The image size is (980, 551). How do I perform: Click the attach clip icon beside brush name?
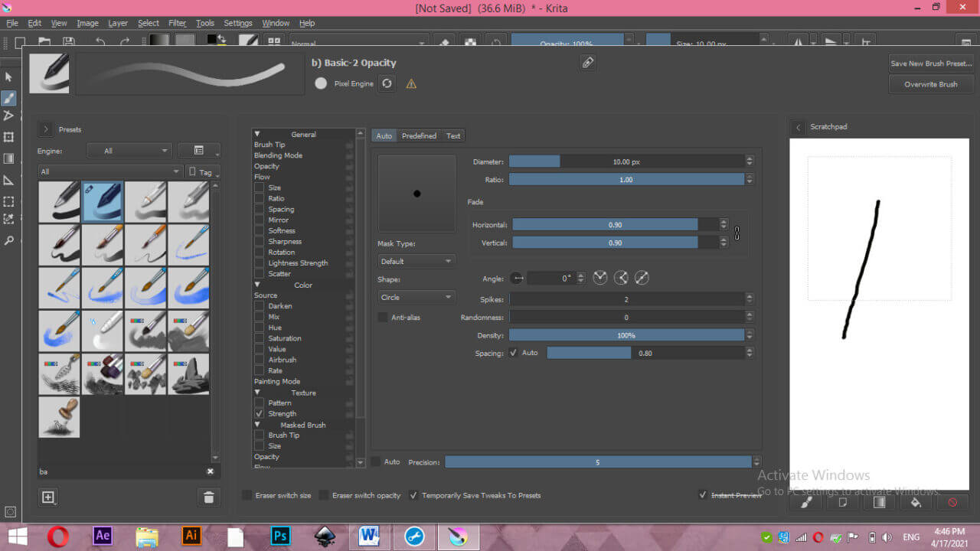tap(588, 63)
